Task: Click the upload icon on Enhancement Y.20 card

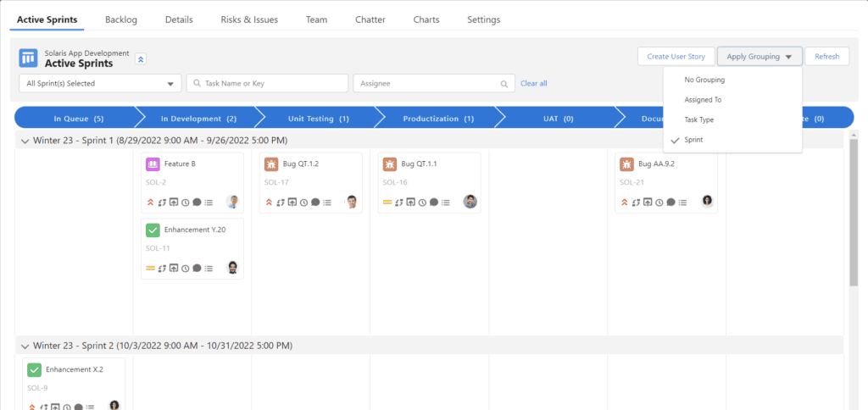Action: tap(174, 269)
